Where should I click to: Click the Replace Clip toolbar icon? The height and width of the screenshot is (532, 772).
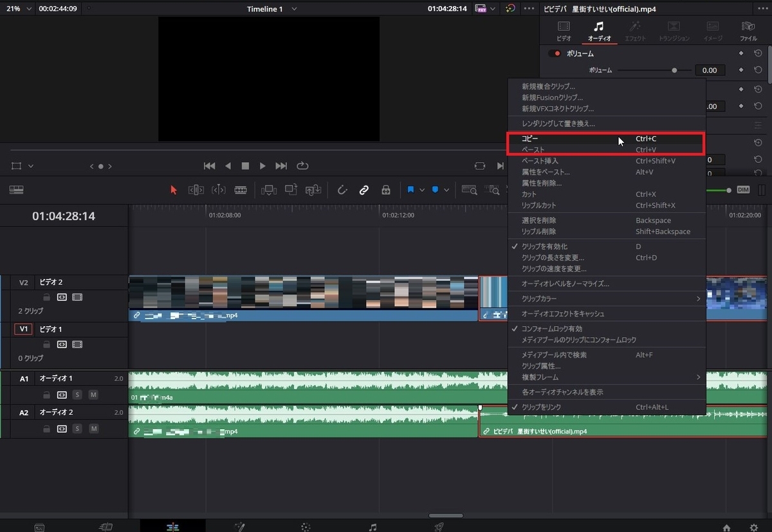click(x=313, y=190)
